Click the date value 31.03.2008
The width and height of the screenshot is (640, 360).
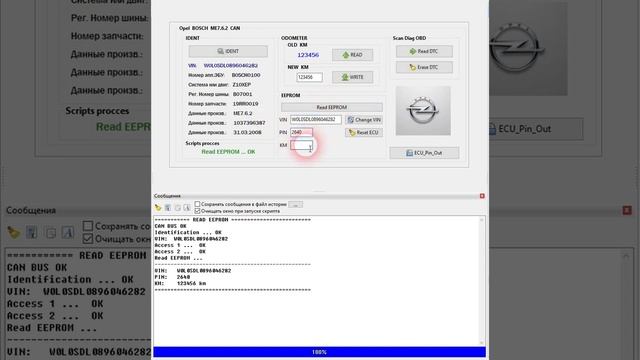[x=247, y=132]
